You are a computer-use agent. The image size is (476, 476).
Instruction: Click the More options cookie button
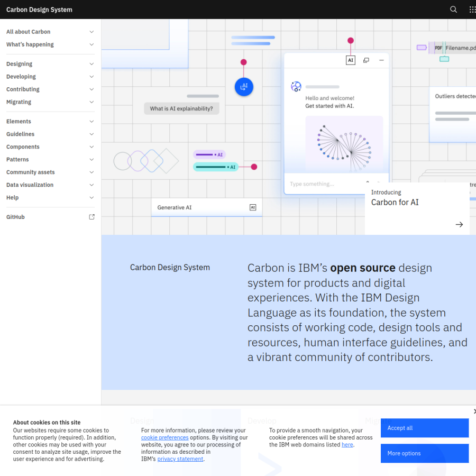424,453
